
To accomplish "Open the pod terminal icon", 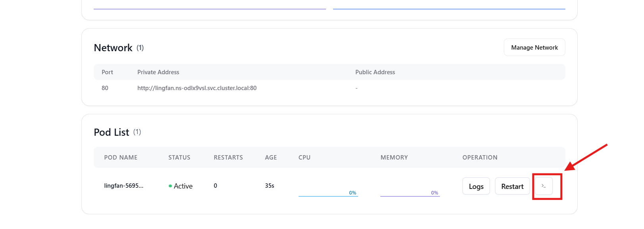I will [544, 186].
